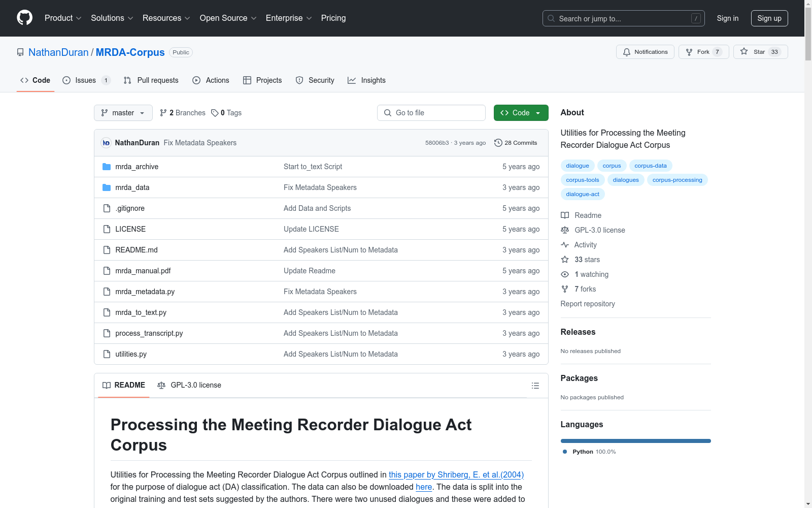The width and height of the screenshot is (812, 508).
Task: Click the Sign in link
Action: [x=728, y=18]
